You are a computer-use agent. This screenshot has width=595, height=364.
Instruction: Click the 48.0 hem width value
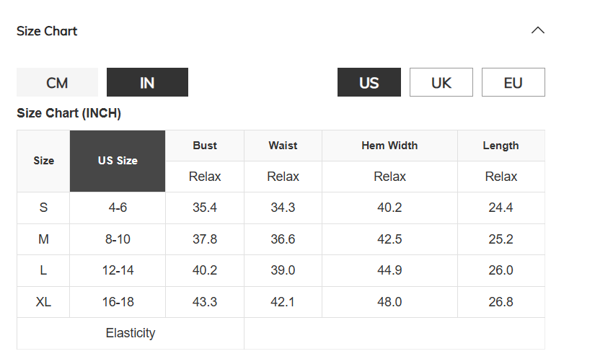(389, 302)
